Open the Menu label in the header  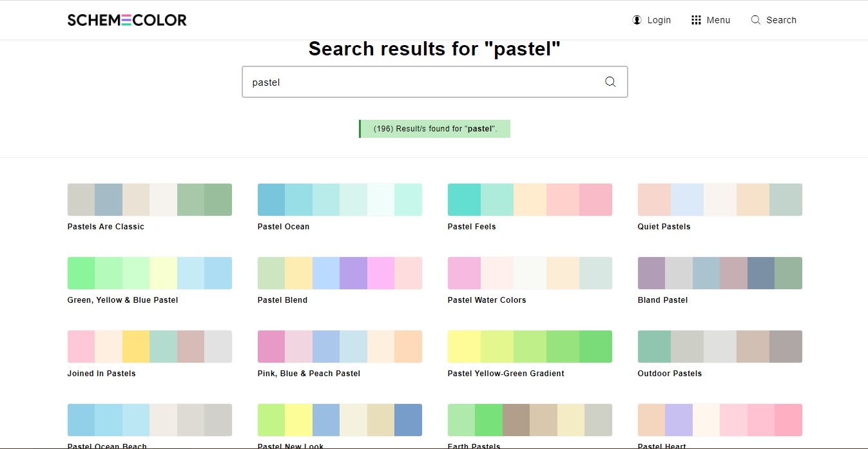tap(718, 20)
